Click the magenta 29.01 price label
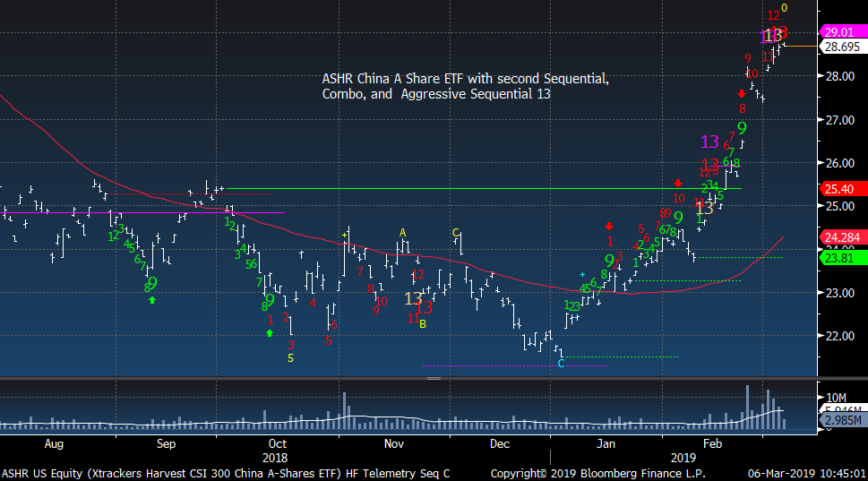 pos(842,32)
